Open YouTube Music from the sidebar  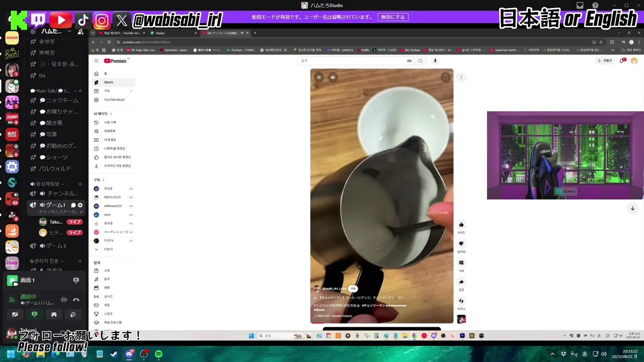114,100
